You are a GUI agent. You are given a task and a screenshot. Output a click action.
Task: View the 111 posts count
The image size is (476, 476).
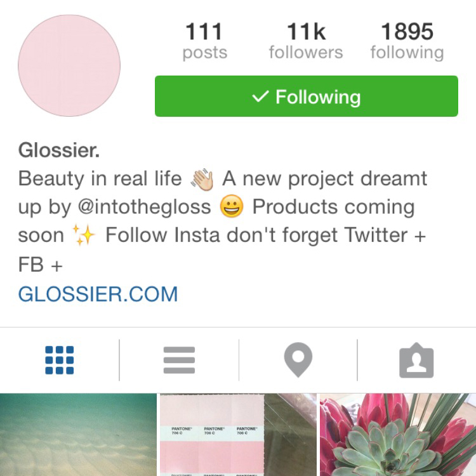pos(204,41)
